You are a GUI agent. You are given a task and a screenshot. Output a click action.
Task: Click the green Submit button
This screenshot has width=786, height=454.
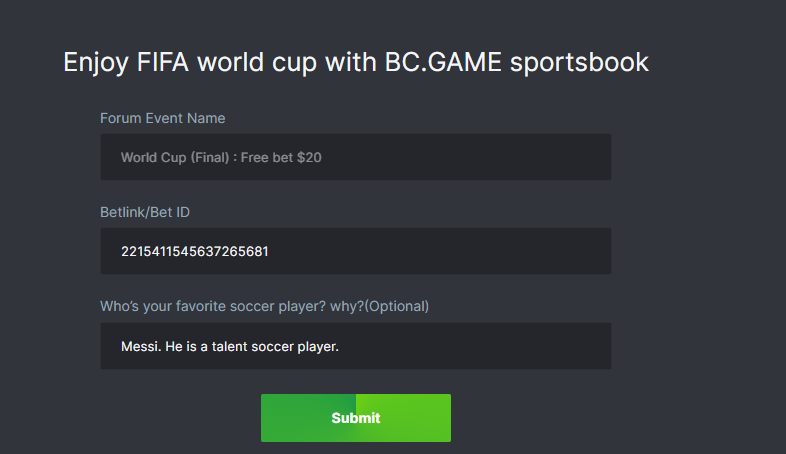point(356,418)
